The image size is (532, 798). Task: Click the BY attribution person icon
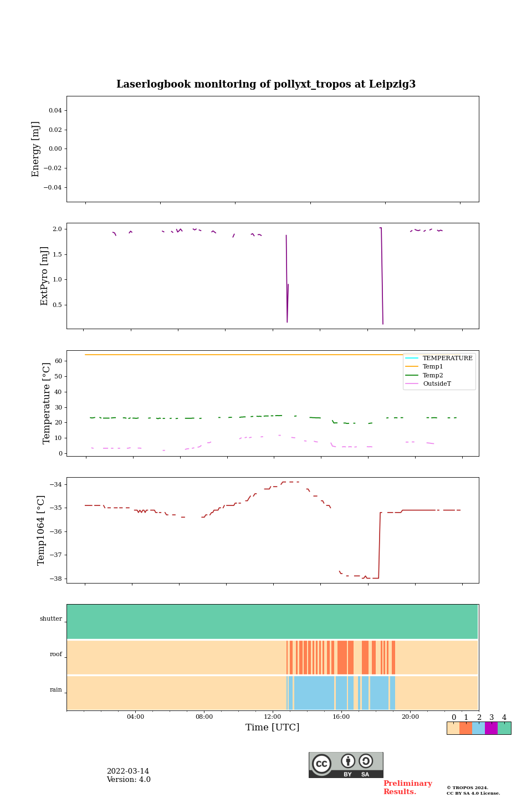348,761
